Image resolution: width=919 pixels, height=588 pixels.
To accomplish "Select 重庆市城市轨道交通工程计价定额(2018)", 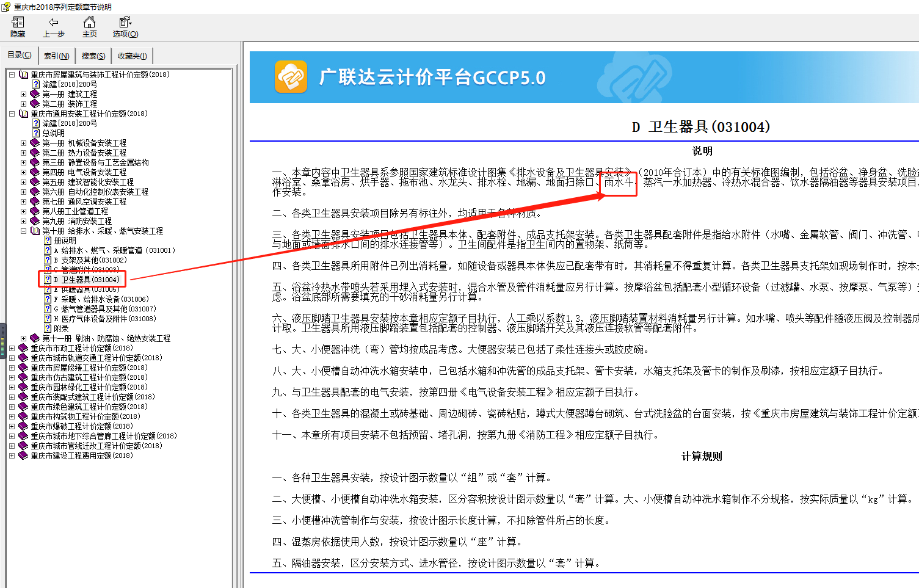I will pyautogui.click(x=96, y=358).
